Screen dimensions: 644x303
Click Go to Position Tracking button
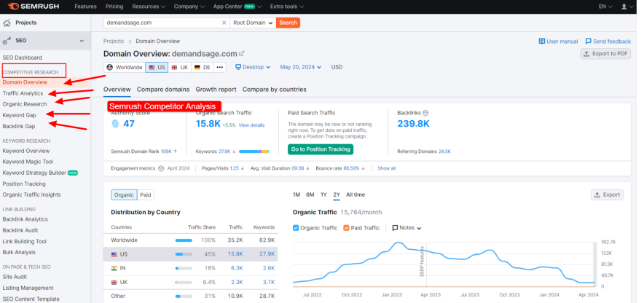coord(321,149)
